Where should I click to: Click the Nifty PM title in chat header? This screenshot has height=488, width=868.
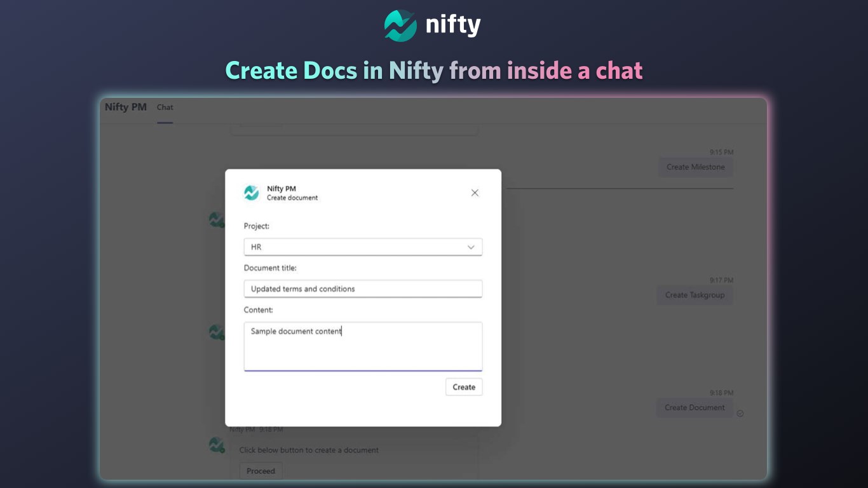pyautogui.click(x=126, y=107)
